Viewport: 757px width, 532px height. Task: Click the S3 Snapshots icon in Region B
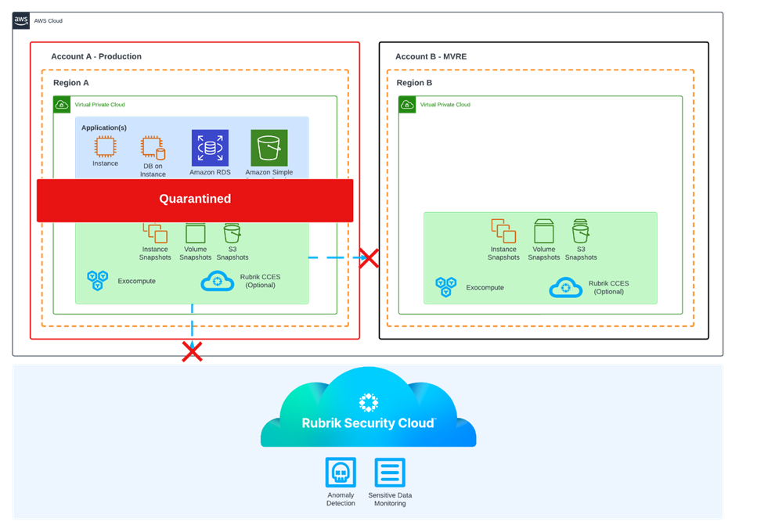click(580, 231)
